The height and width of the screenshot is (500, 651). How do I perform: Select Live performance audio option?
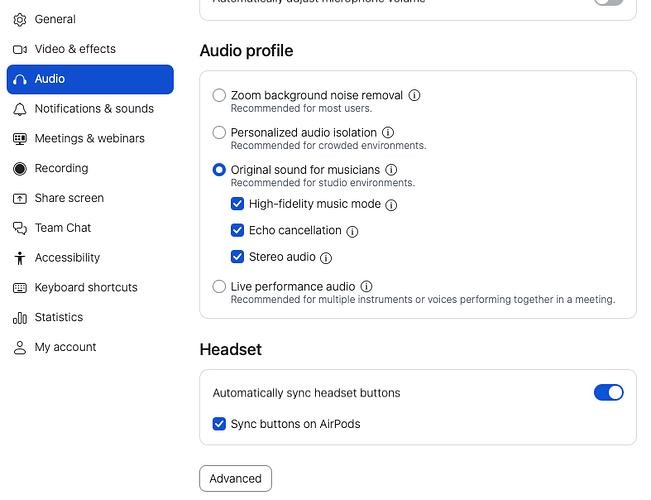[219, 287]
